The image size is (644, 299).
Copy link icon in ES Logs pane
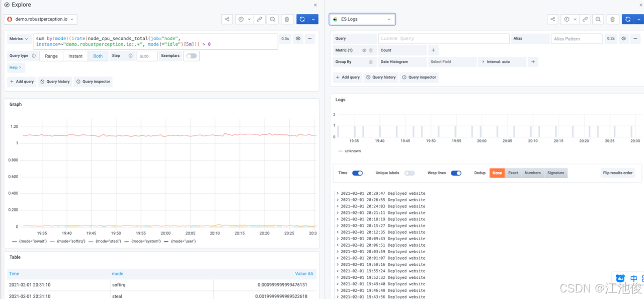(585, 19)
